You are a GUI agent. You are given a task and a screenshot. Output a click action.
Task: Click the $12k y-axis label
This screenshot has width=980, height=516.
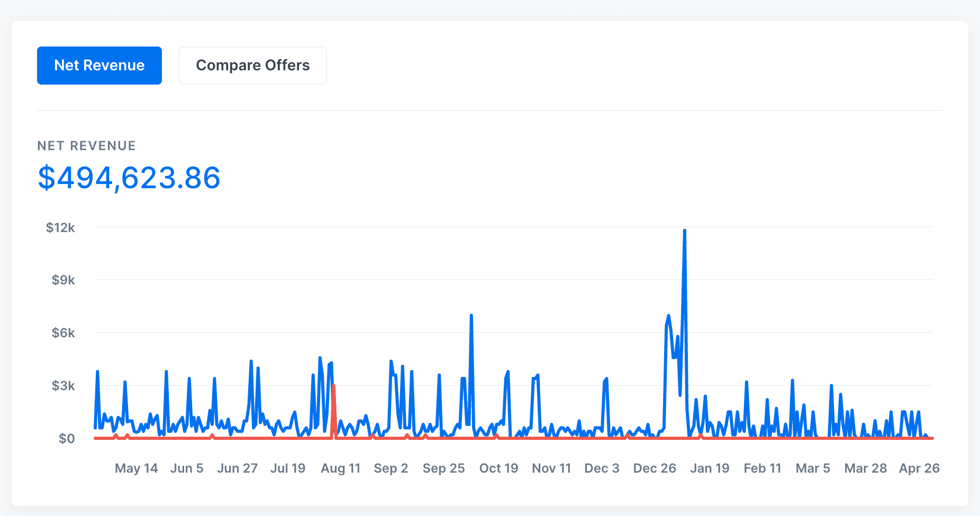coord(60,228)
